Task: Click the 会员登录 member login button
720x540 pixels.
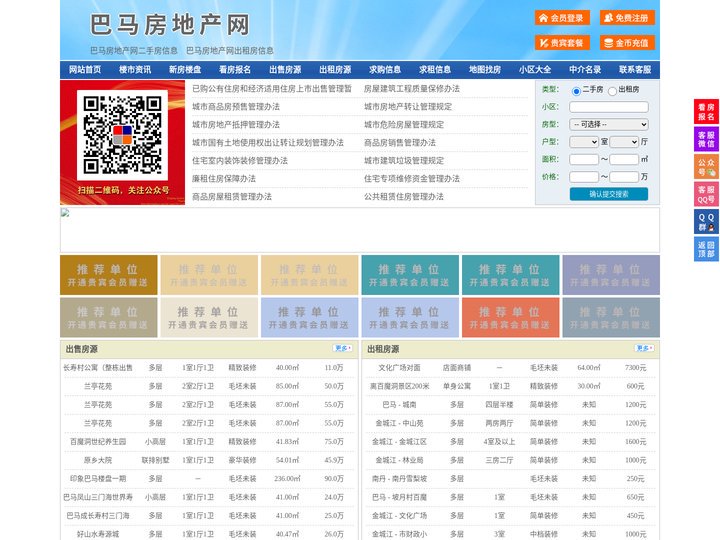Action: (562, 18)
